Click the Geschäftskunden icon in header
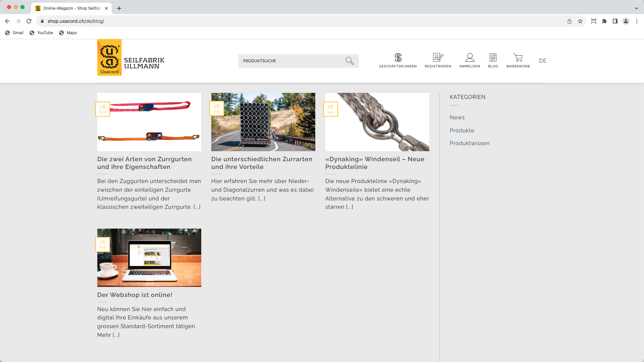The width and height of the screenshot is (644, 362). pos(398,58)
